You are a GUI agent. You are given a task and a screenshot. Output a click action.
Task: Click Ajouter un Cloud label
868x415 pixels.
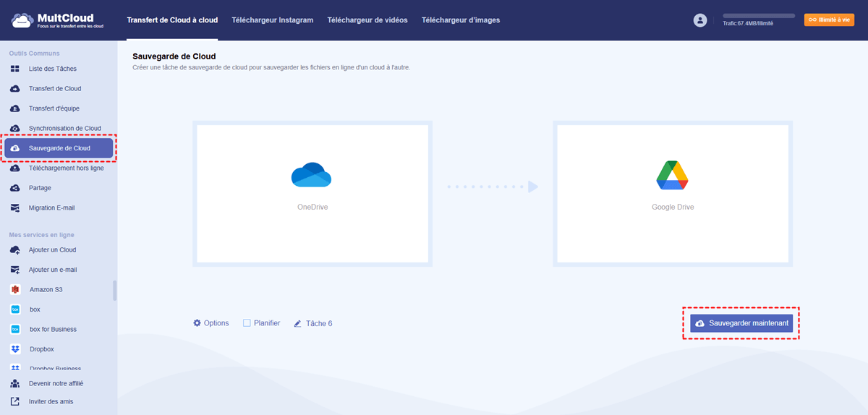pyautogui.click(x=52, y=249)
